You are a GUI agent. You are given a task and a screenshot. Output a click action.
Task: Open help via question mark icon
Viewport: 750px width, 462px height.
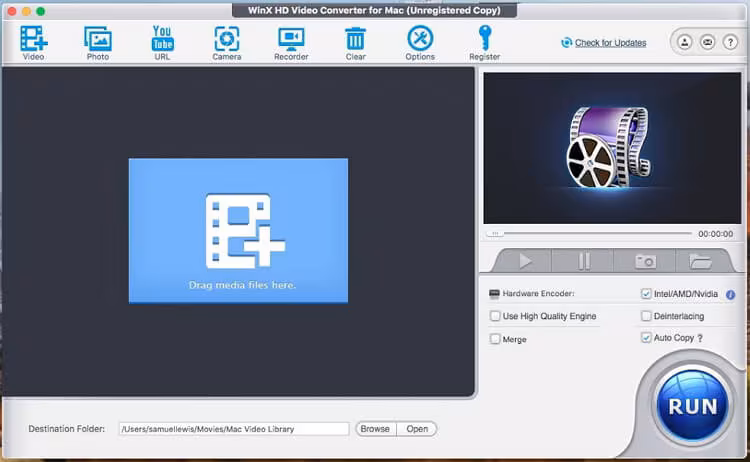pyautogui.click(x=730, y=42)
